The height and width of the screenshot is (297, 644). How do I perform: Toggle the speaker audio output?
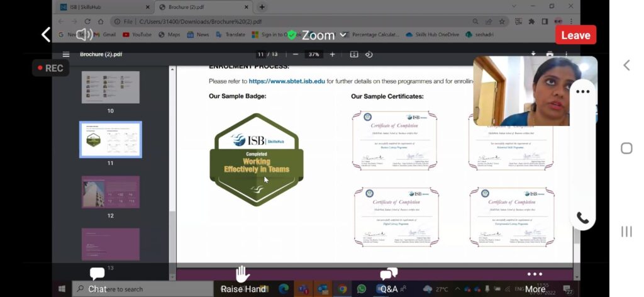pyautogui.click(x=84, y=35)
